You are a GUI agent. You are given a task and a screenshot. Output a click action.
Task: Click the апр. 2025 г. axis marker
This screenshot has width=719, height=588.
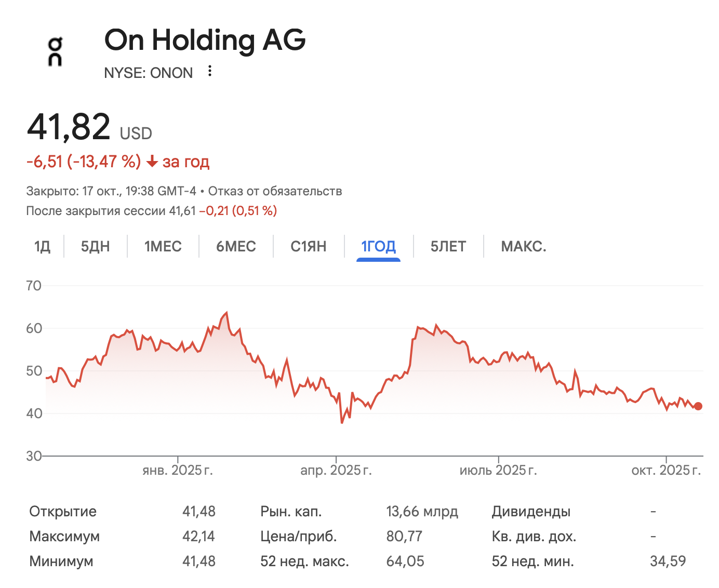(x=336, y=470)
